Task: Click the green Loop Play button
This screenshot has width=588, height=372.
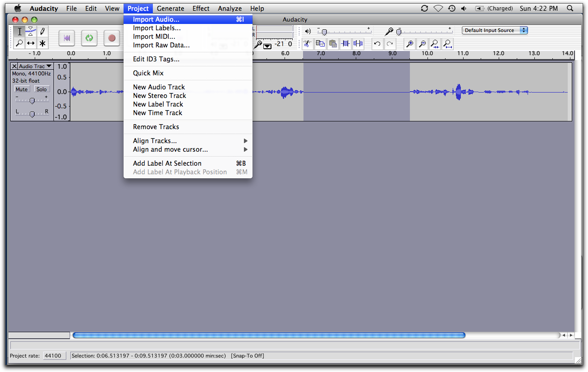Action: [x=89, y=38]
